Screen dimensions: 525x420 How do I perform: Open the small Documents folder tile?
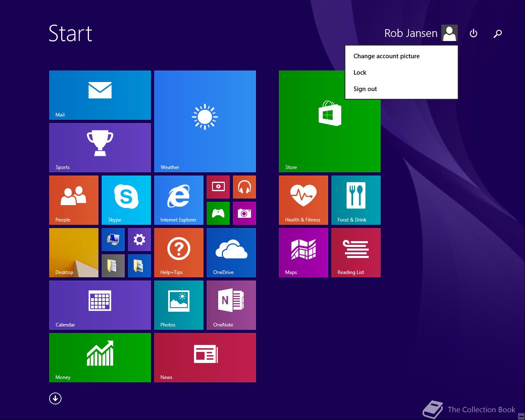coord(113,266)
